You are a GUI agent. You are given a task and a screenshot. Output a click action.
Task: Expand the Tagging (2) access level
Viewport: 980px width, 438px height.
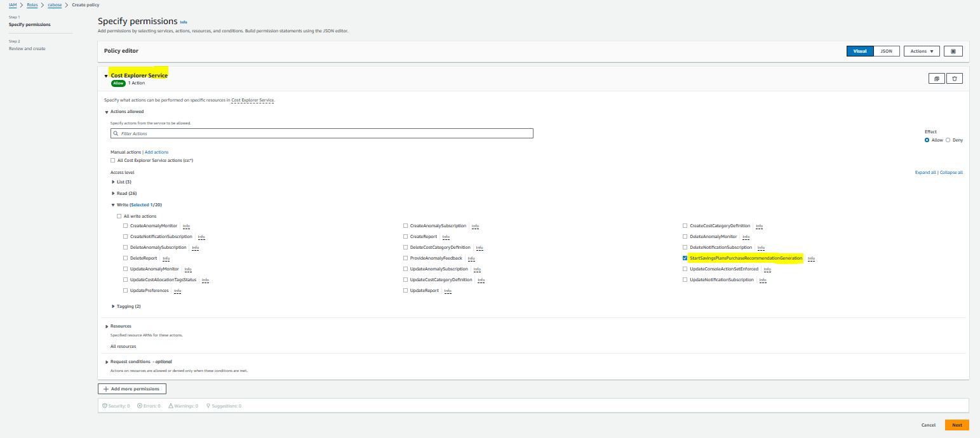click(113, 306)
